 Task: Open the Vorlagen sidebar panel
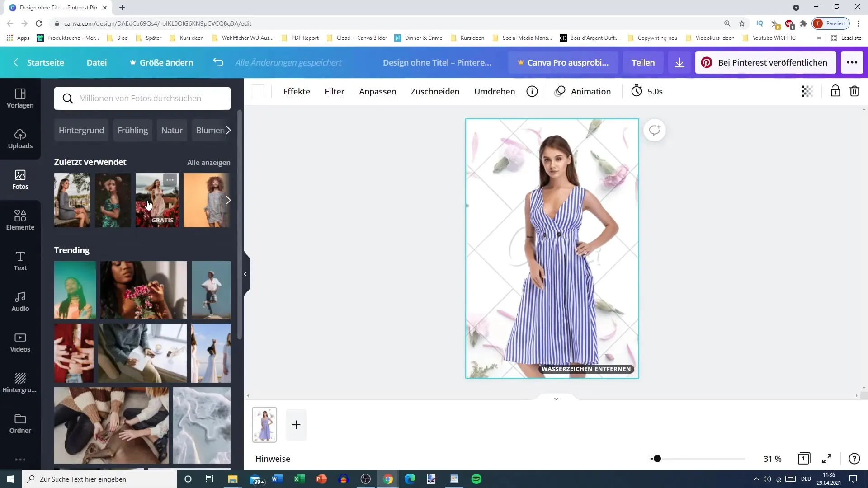(20, 99)
